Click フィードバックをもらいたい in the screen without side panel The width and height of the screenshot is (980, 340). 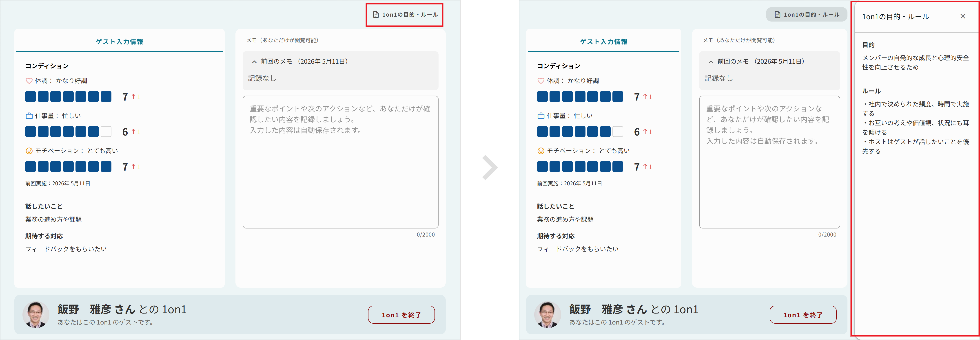click(x=66, y=249)
